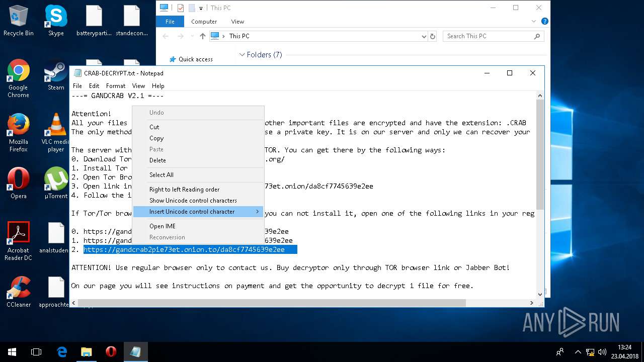Select the analstuden file on desktop

54,238
